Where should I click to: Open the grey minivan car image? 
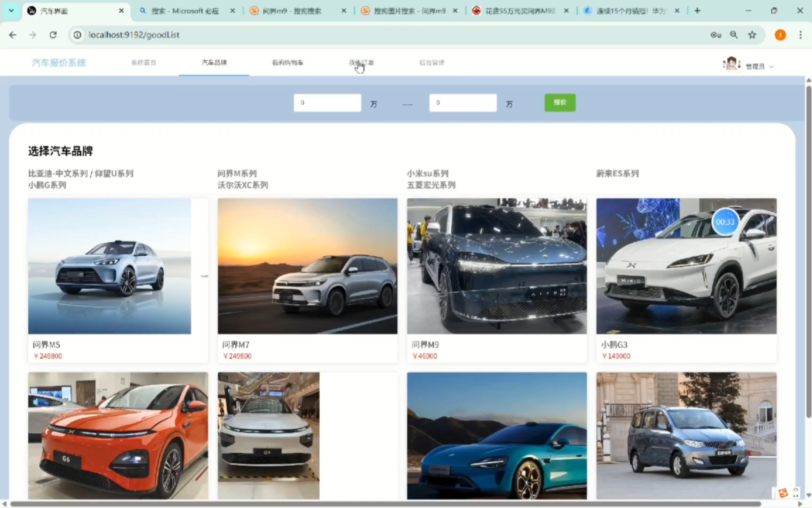(686, 436)
